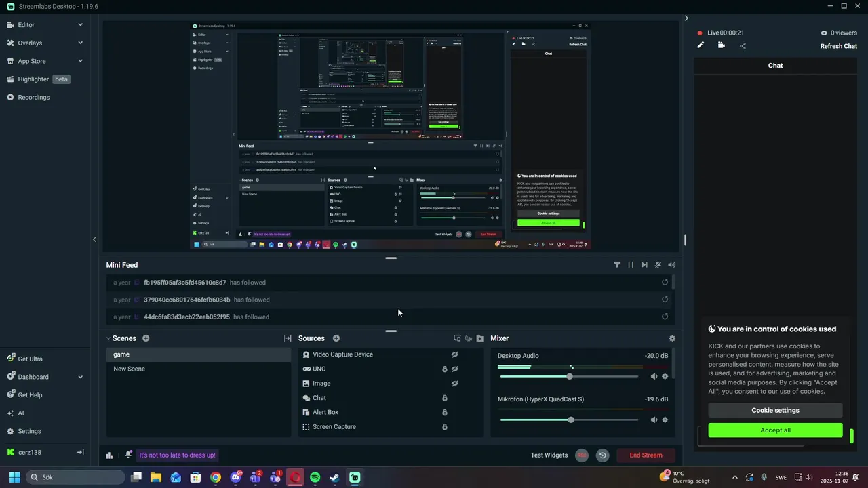
Task: Click Sources audio-device icon
Action: coord(469,338)
